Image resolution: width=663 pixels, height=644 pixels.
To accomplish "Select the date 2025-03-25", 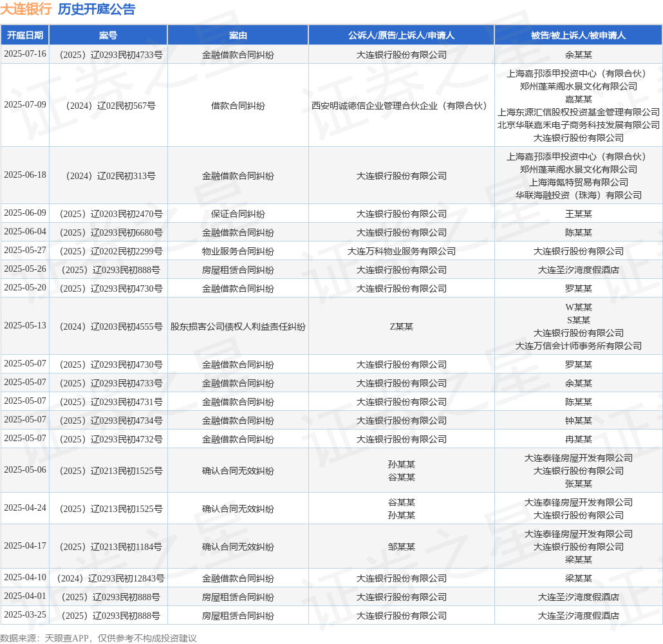I will 25,615.
